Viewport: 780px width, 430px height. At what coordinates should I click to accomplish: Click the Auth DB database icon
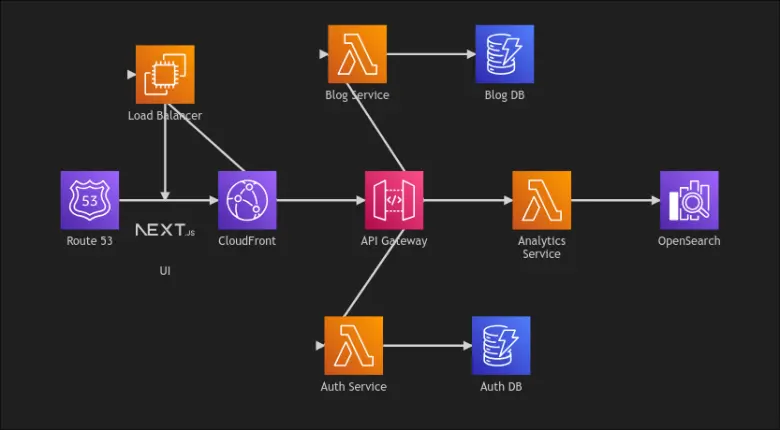(501, 346)
